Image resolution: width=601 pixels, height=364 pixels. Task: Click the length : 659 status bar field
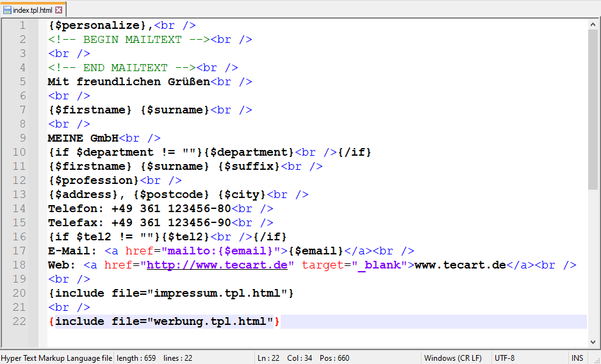[x=136, y=358]
